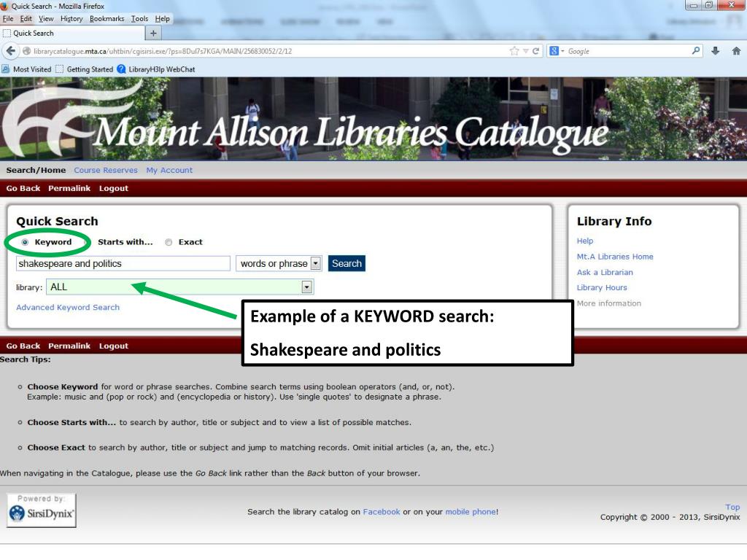Image resolution: width=747 pixels, height=560 pixels.
Task: Click Go Back in the top red bar
Action: (23, 188)
